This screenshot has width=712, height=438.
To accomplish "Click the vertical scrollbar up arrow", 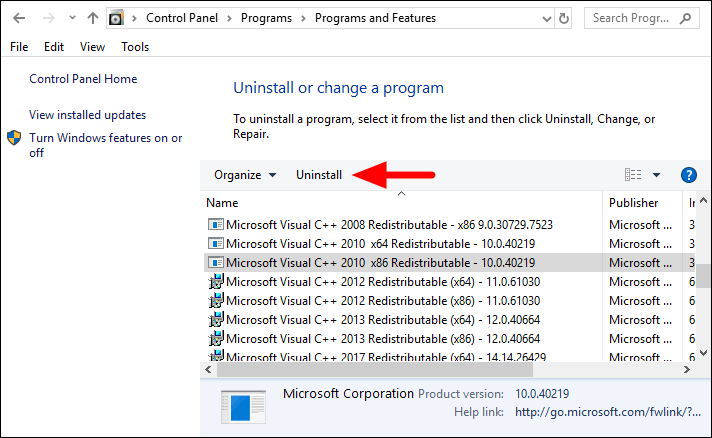I will pos(703,200).
